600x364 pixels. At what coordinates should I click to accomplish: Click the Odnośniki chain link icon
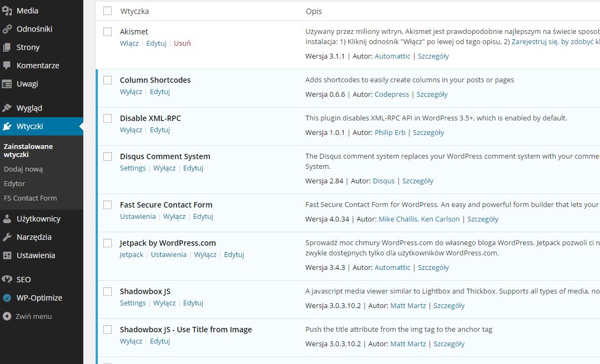pos(7,29)
